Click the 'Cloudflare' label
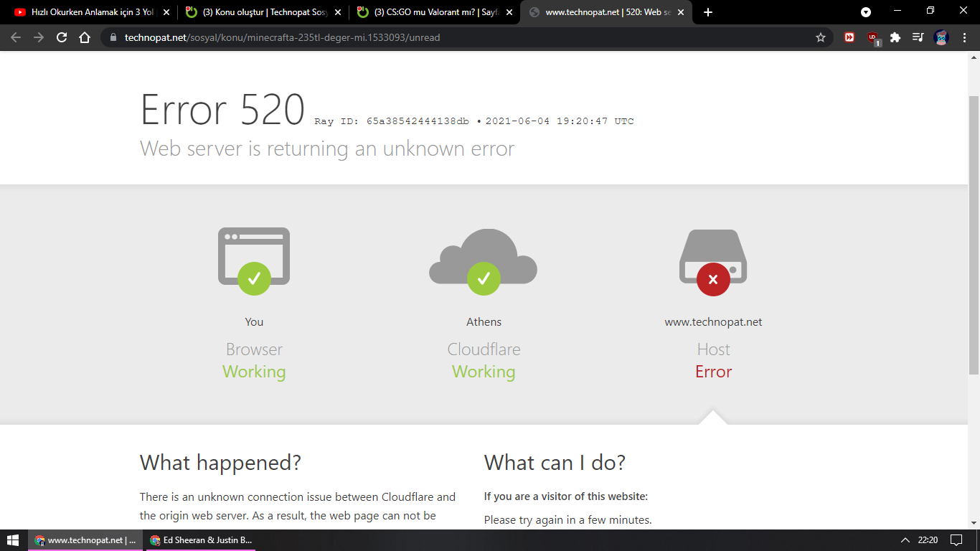980x551 pixels. [484, 349]
